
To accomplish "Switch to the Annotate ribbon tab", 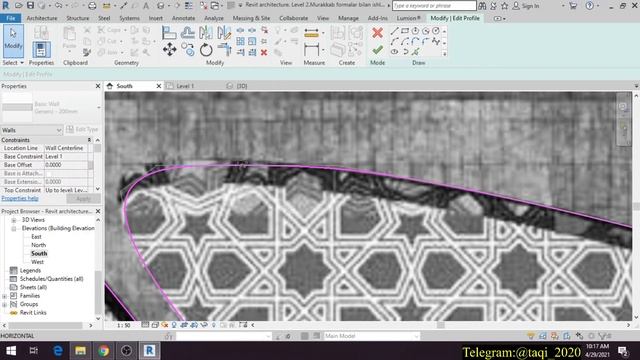I will click(x=183, y=18).
